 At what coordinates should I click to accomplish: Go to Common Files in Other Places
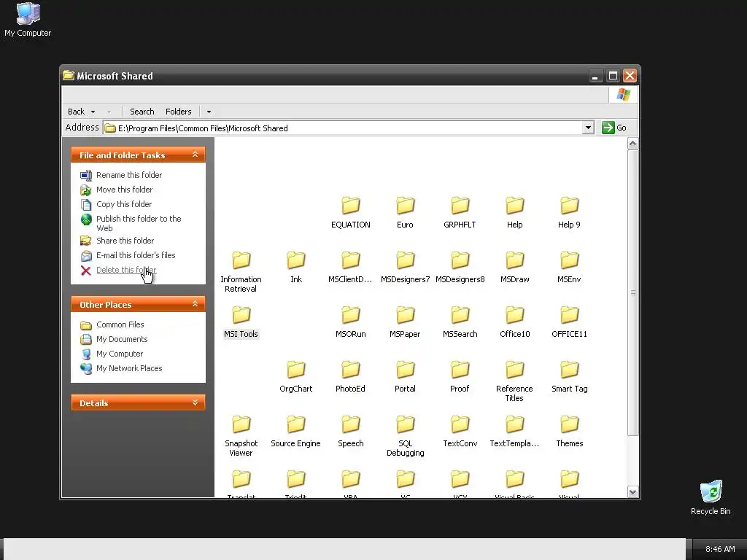click(120, 324)
